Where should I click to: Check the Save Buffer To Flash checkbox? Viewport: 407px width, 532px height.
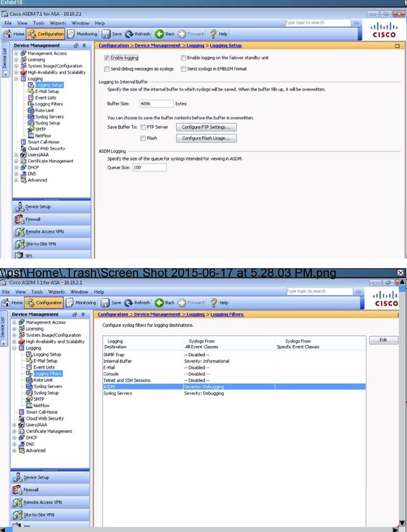click(143, 139)
